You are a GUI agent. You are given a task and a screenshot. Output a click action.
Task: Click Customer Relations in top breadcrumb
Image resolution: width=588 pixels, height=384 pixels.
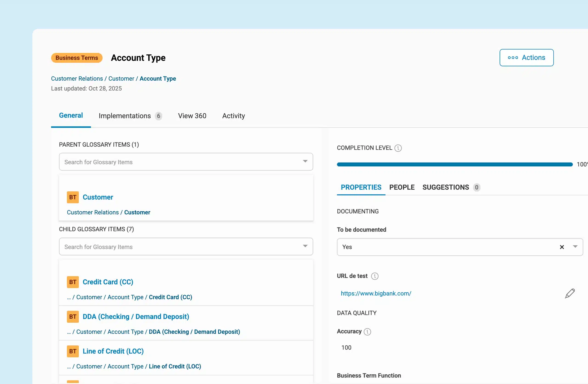[x=77, y=78]
